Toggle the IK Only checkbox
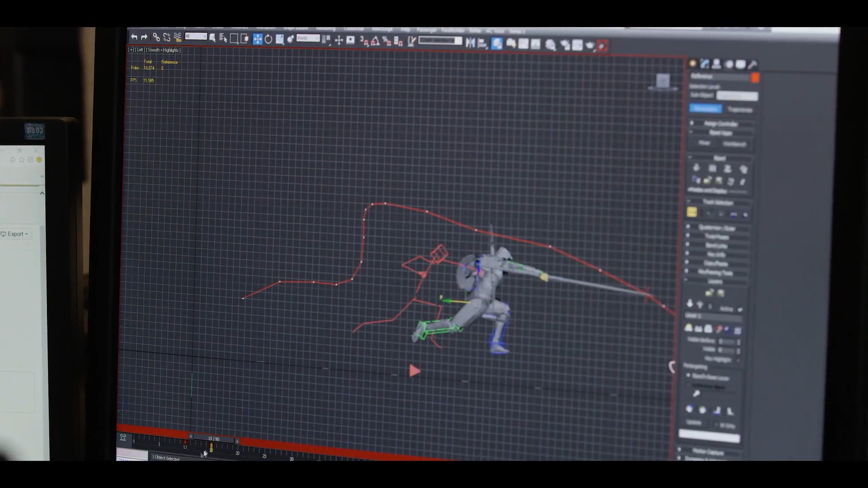This screenshot has height=488, width=868. [717, 425]
